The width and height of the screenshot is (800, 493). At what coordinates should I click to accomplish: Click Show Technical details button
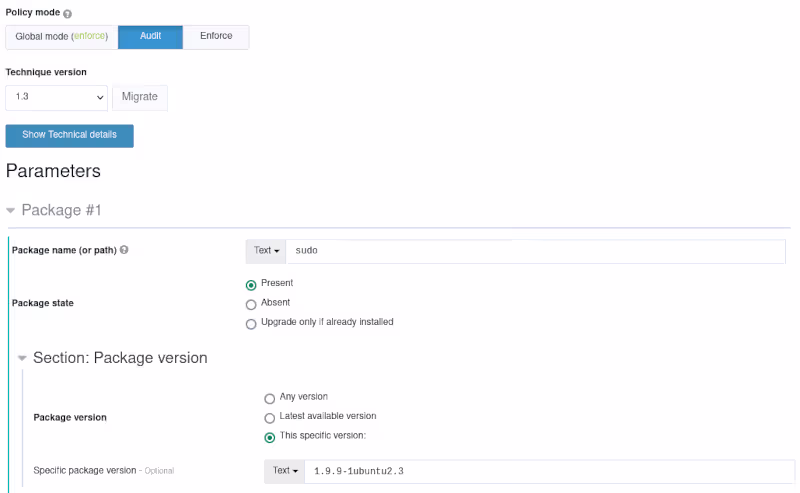69,135
